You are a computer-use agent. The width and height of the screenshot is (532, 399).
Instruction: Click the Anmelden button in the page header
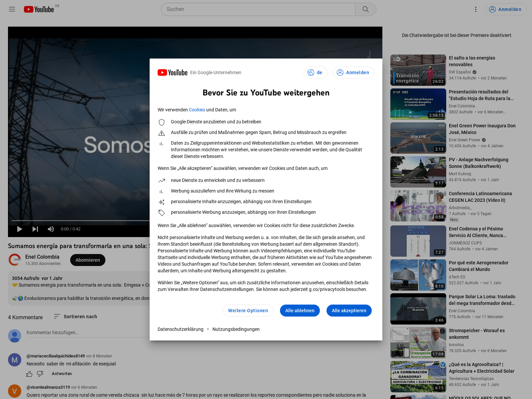pos(506,9)
